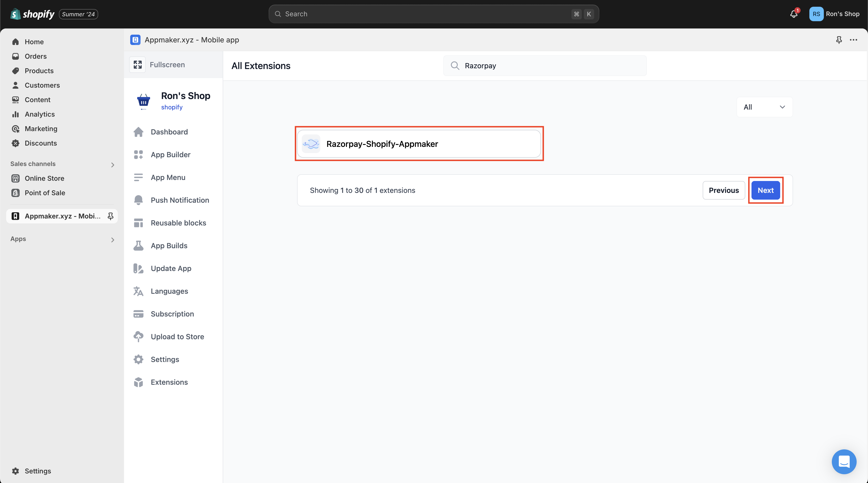Enter Fullscreen mode
868x483 pixels.
(167, 65)
